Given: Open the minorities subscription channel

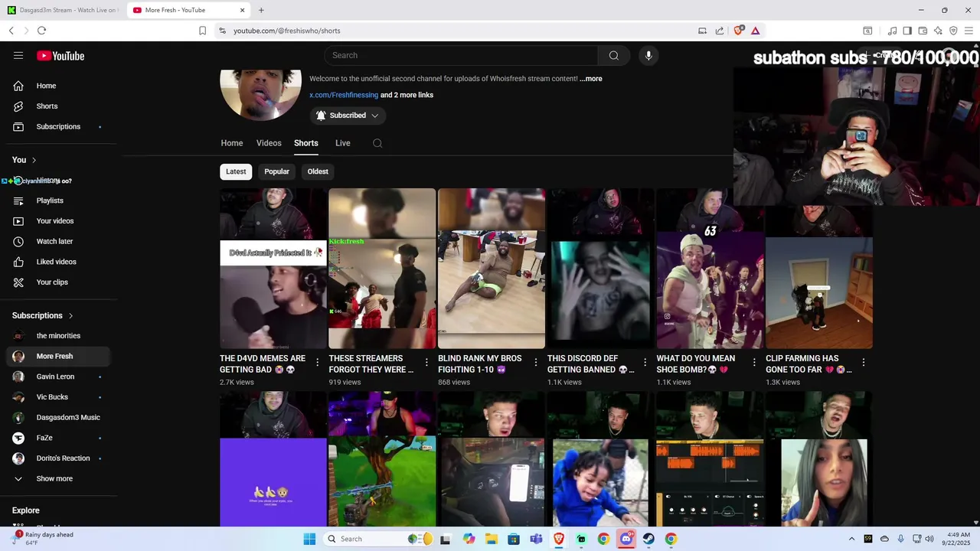Looking at the screenshot, I should pyautogui.click(x=58, y=336).
